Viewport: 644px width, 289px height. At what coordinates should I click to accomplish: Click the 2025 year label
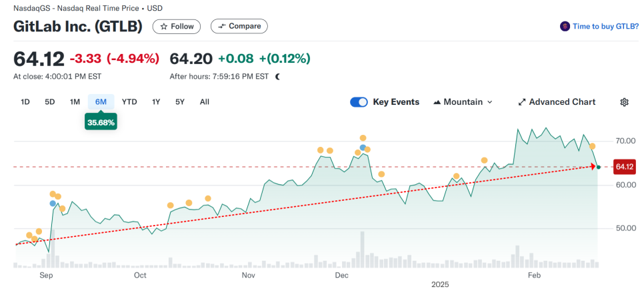[440, 284]
